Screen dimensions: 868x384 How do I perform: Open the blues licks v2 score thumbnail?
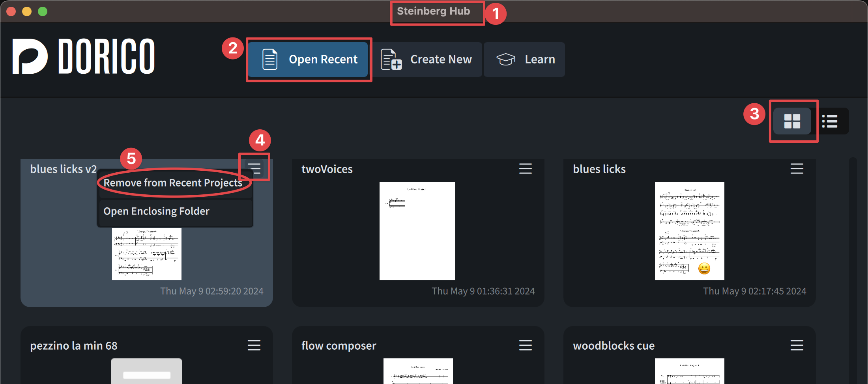(x=147, y=254)
